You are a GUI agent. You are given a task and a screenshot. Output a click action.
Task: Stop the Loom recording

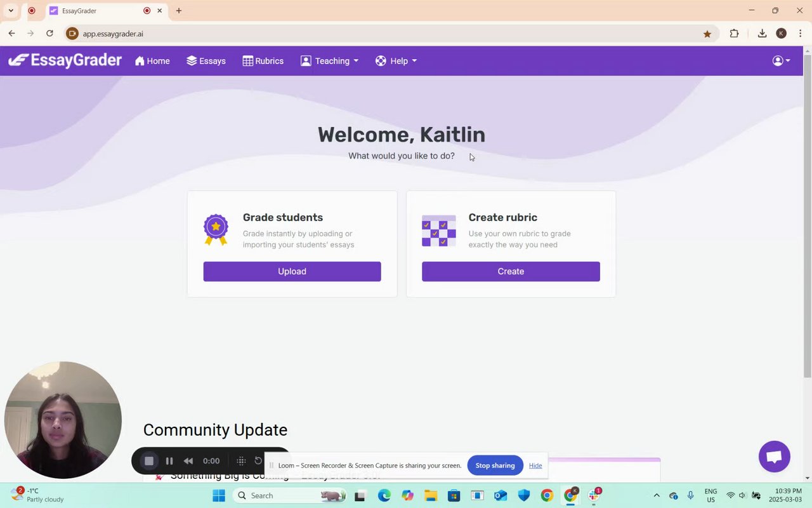point(149,461)
